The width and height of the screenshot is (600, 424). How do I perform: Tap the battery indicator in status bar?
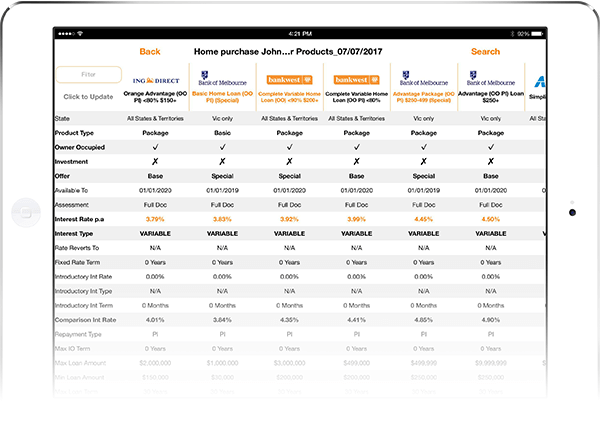[x=537, y=34]
